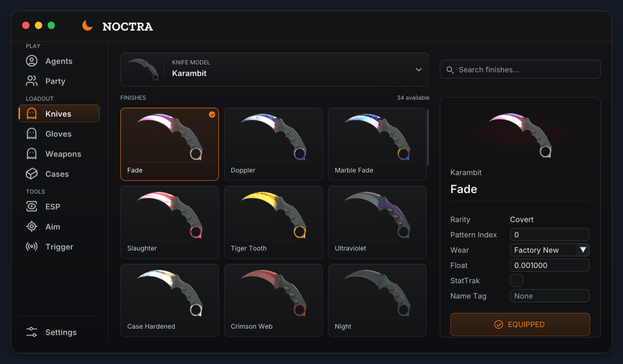Screen dimensions: 623x364
Task: Select the Knives ghost icon
Action: click(x=32, y=113)
